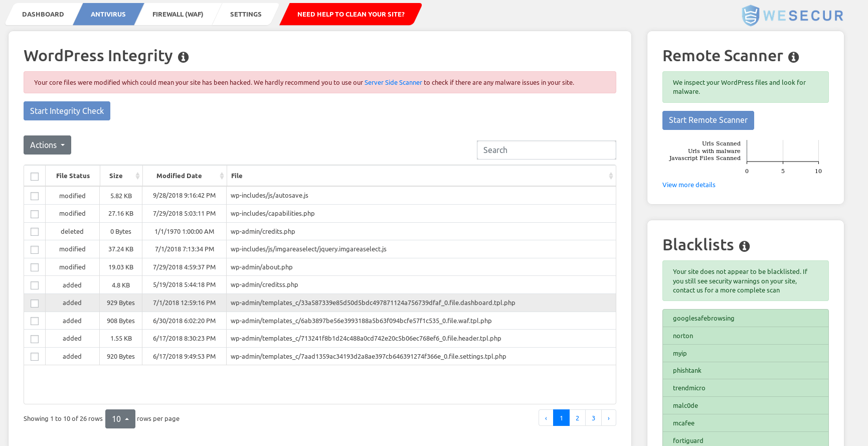Image resolution: width=868 pixels, height=446 pixels.
Task: Click the 1/1/1970 1:00:00 AM date cell
Action: [x=185, y=232]
